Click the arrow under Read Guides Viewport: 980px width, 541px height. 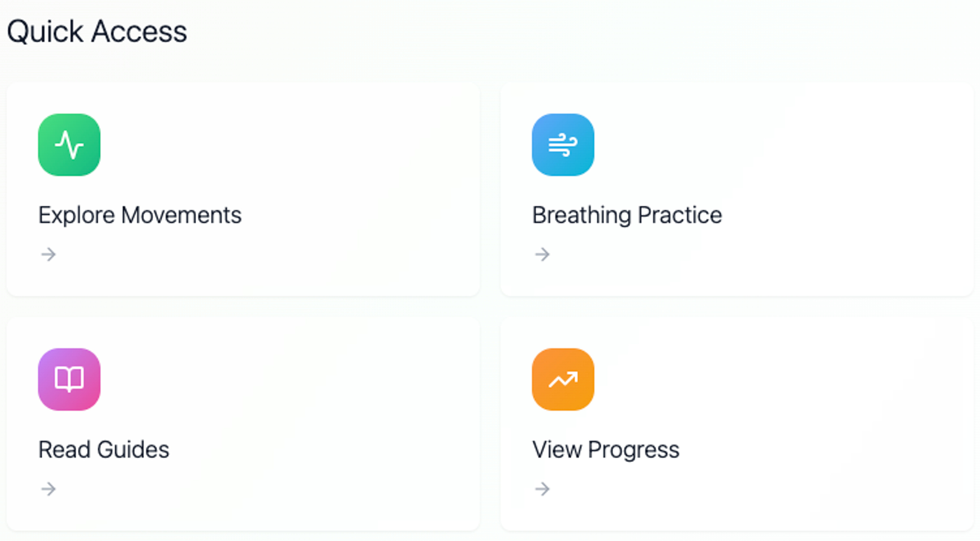49,489
